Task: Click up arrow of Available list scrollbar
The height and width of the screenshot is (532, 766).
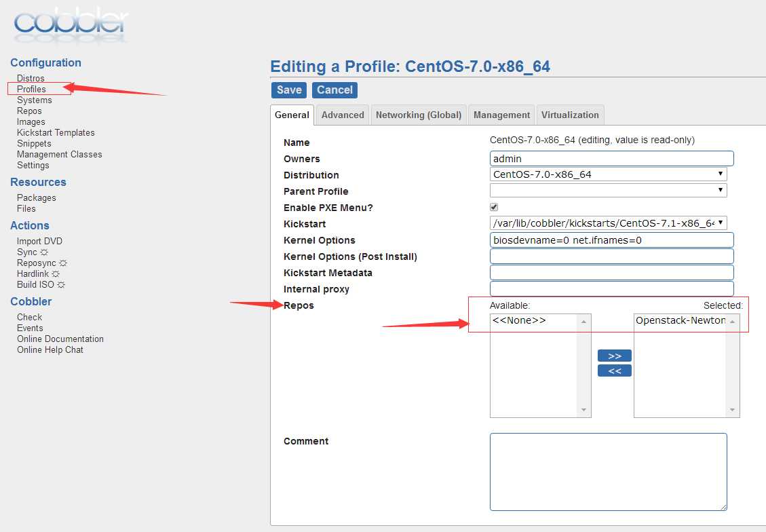Action: tap(583, 322)
